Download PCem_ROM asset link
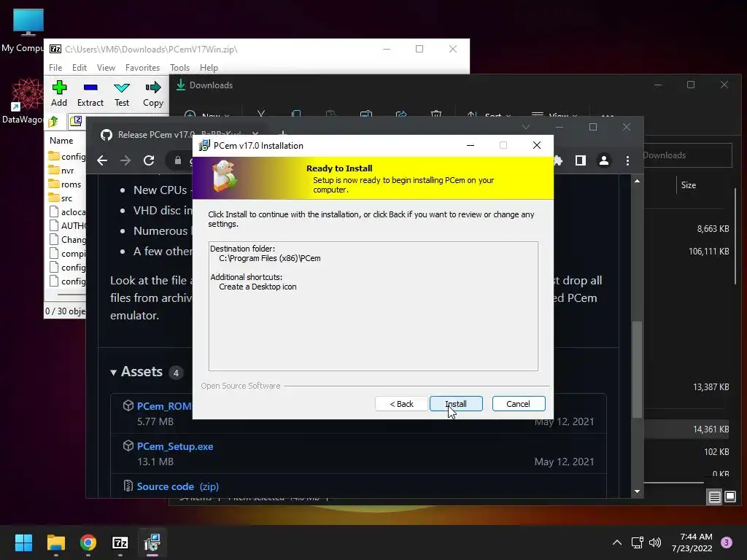This screenshot has width=747, height=560. click(x=164, y=406)
